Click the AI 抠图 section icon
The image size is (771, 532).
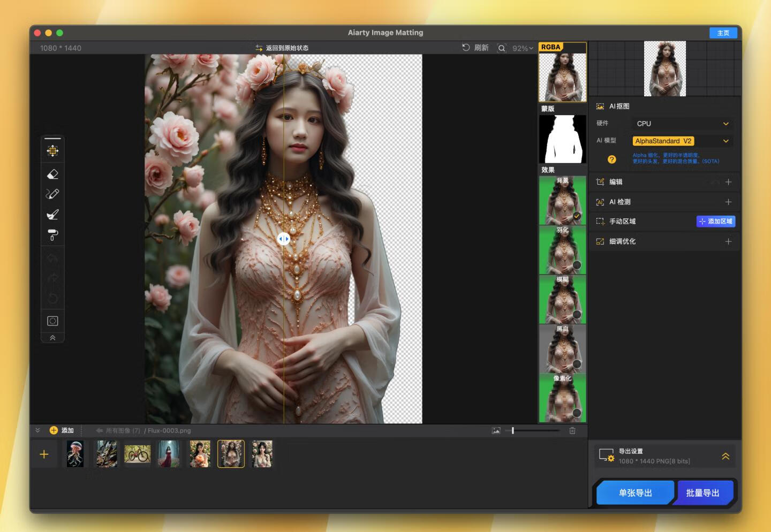tap(600, 107)
